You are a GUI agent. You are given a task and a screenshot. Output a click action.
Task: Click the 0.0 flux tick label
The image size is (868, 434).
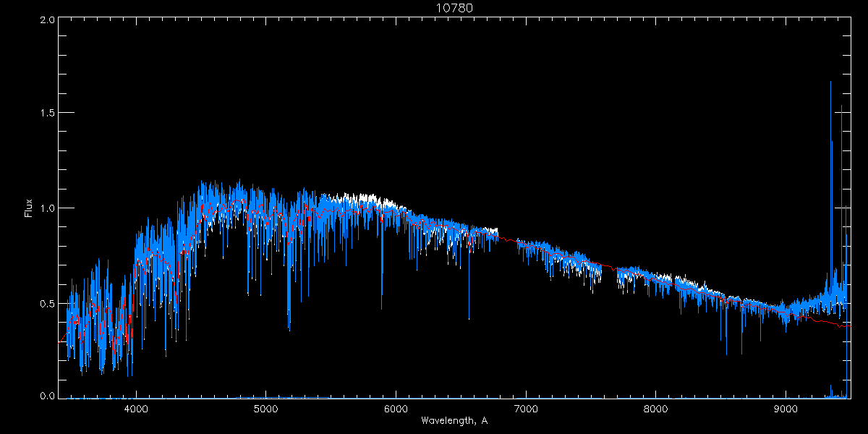pyautogui.click(x=47, y=396)
